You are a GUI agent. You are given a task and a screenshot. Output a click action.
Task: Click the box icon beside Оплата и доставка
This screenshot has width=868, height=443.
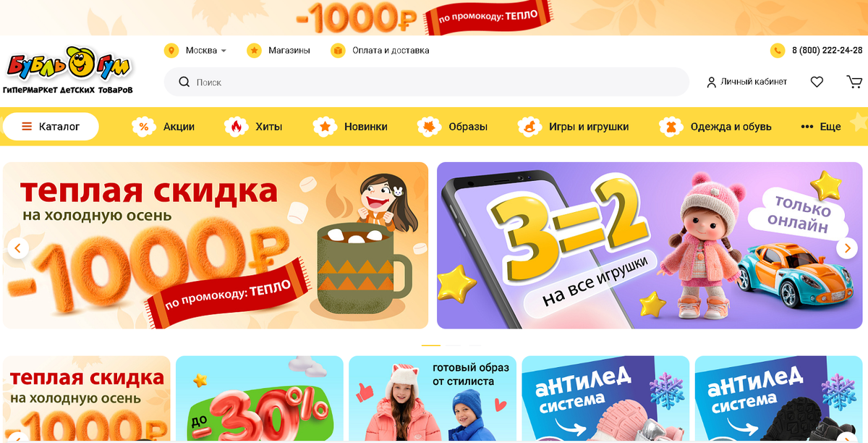338,51
